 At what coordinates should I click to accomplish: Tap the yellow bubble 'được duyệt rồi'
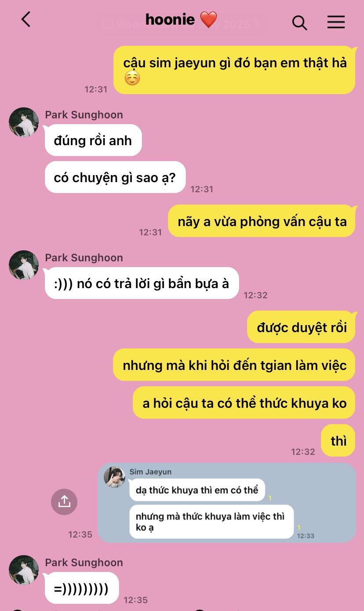pyautogui.click(x=301, y=327)
